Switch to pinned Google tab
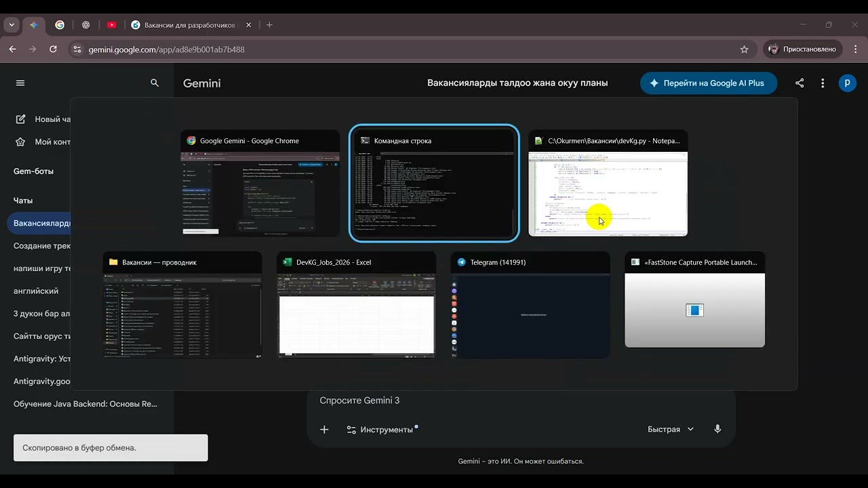 pyautogui.click(x=60, y=25)
